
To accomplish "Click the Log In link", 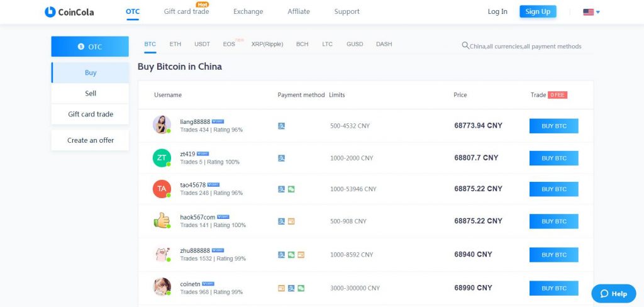I will 497,11.
